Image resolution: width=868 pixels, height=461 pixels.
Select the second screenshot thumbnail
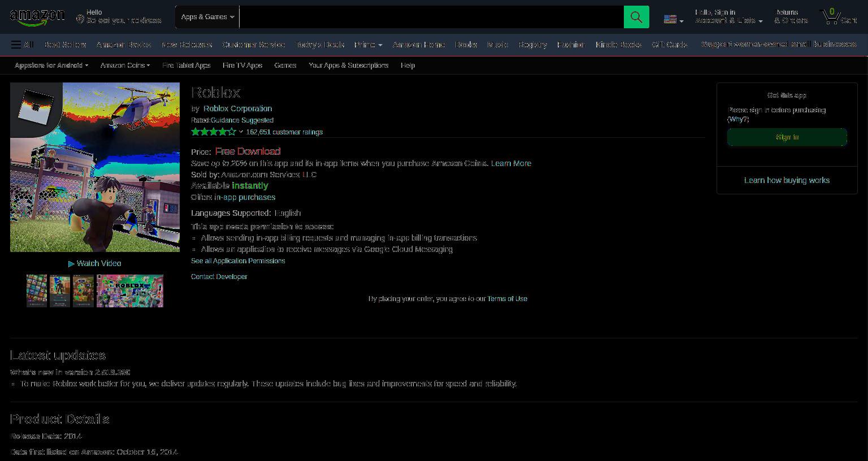click(x=60, y=291)
